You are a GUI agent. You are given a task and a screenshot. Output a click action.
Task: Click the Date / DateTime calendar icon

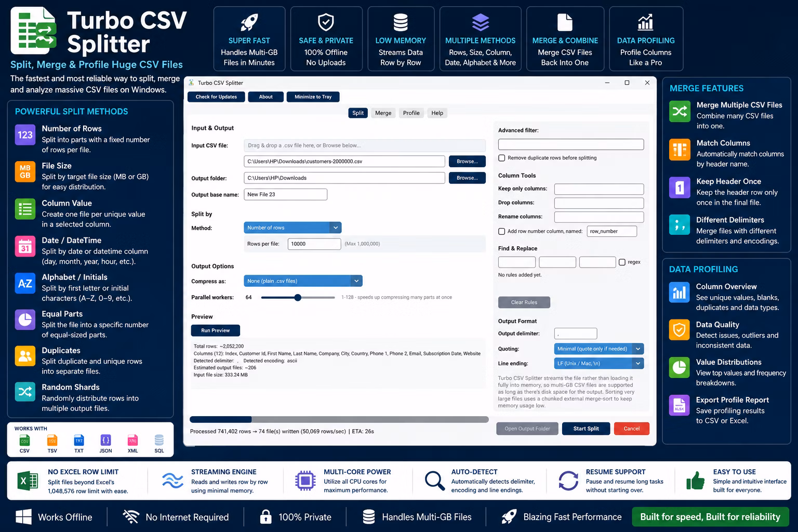click(25, 246)
